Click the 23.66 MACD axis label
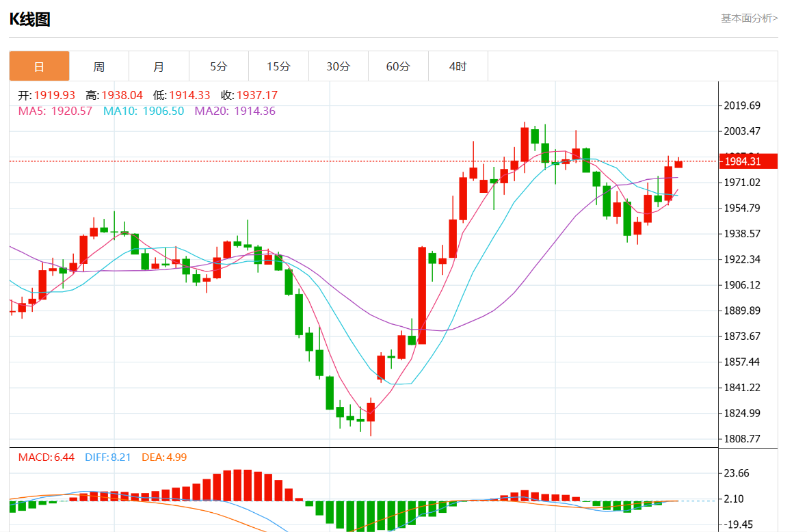Screen dimensions: 807x532 (x=737, y=473)
